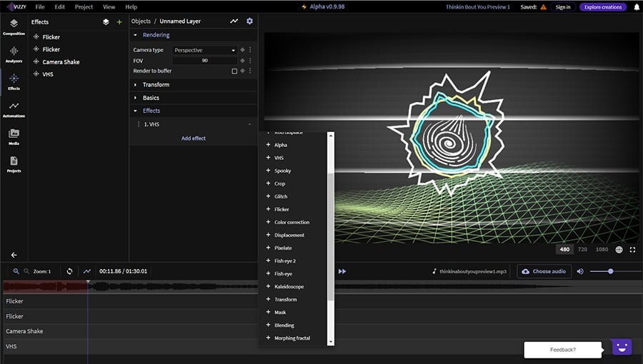Viewport: 643px width, 364px height.
Task: Open options menu for FOV row
Action: pos(250,60)
